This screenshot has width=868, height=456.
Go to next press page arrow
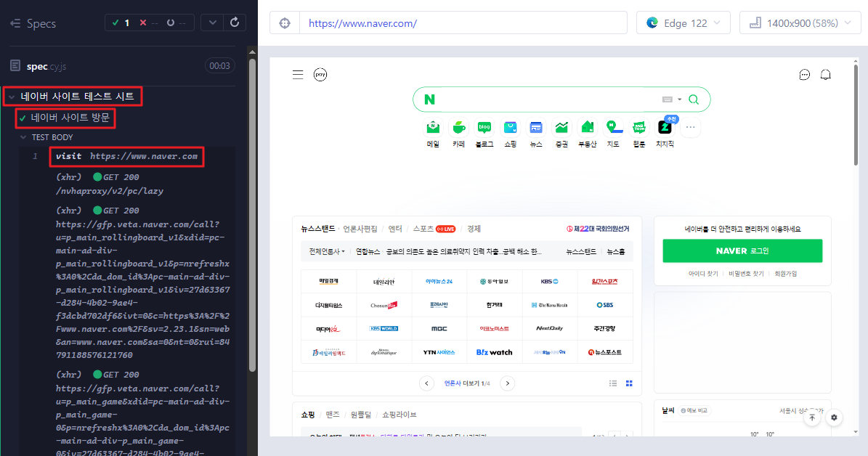point(508,383)
